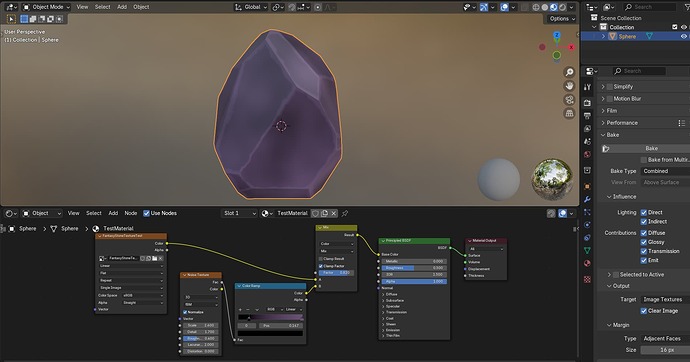690x362 pixels.
Task: Adjust Roughness slider in Principled BSDF node
Action: pyautogui.click(x=414, y=268)
